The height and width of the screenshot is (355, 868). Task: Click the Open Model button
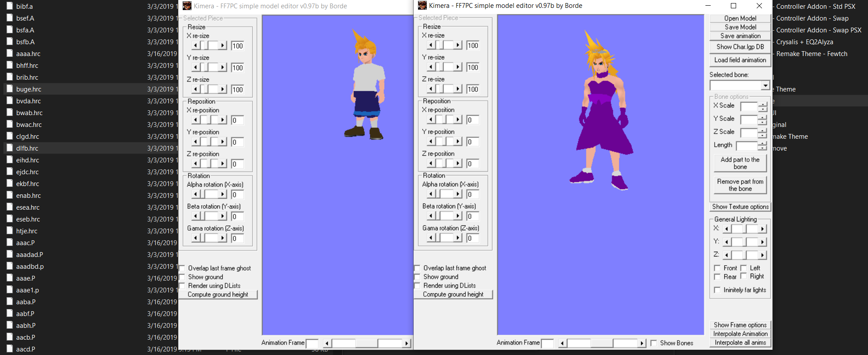[x=740, y=18]
